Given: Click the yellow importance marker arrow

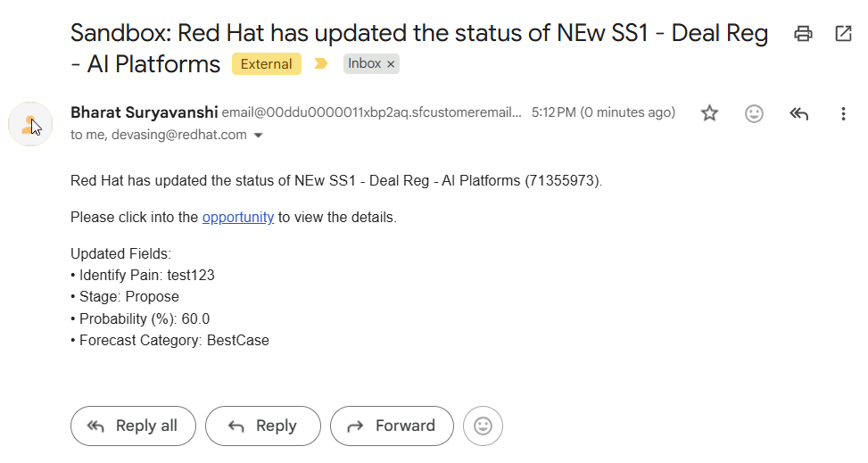Looking at the screenshot, I should point(320,63).
